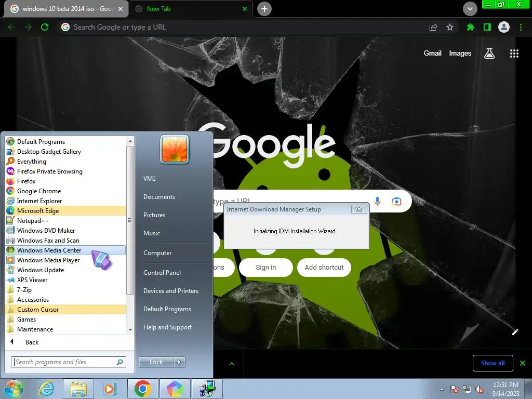Click the XPS Viewer icon
Viewport: 532px width, 399px height.
tap(10, 280)
